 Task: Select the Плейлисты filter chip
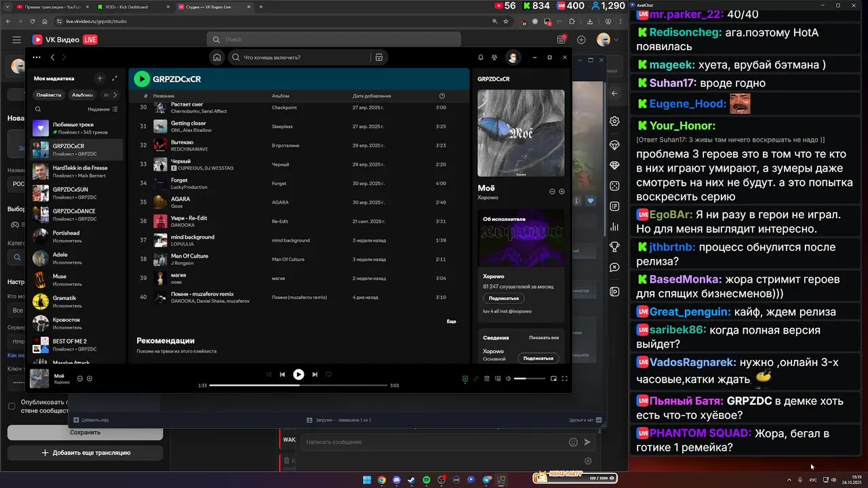(49, 95)
